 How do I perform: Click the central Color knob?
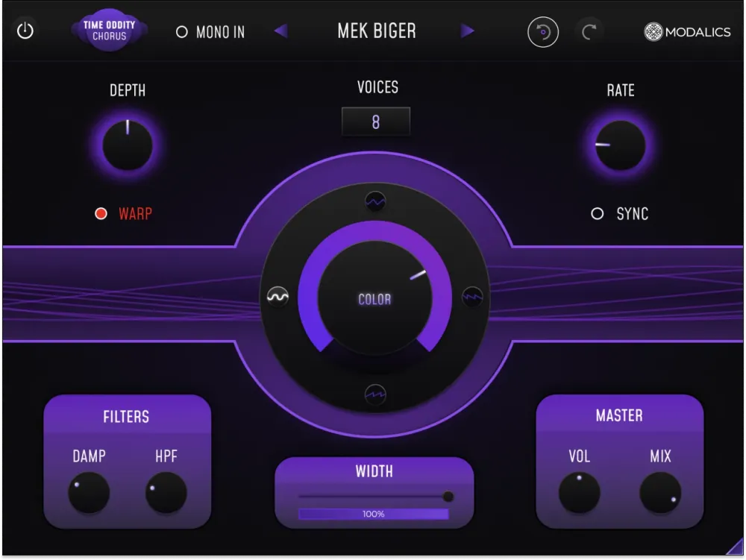[374, 298]
